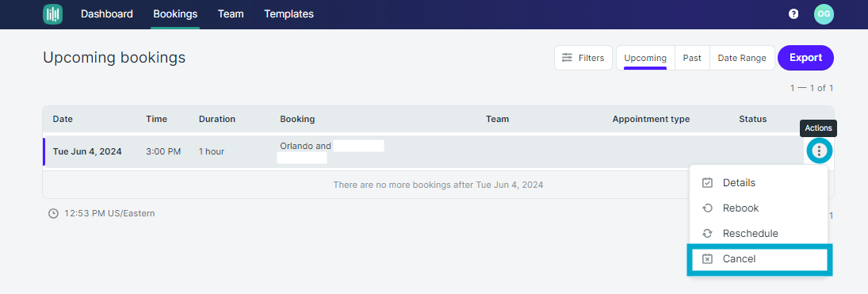Open the help question mark icon
This screenshot has height=294, width=868.
793,13
